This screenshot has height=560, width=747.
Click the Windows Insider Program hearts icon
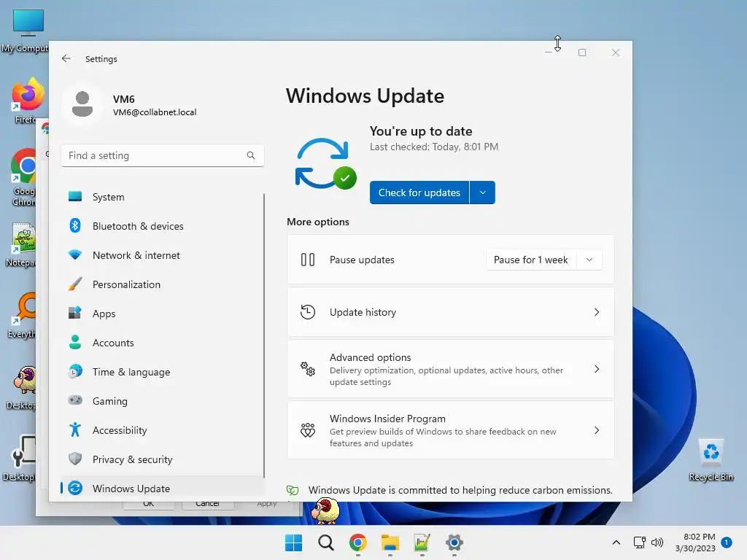point(308,430)
